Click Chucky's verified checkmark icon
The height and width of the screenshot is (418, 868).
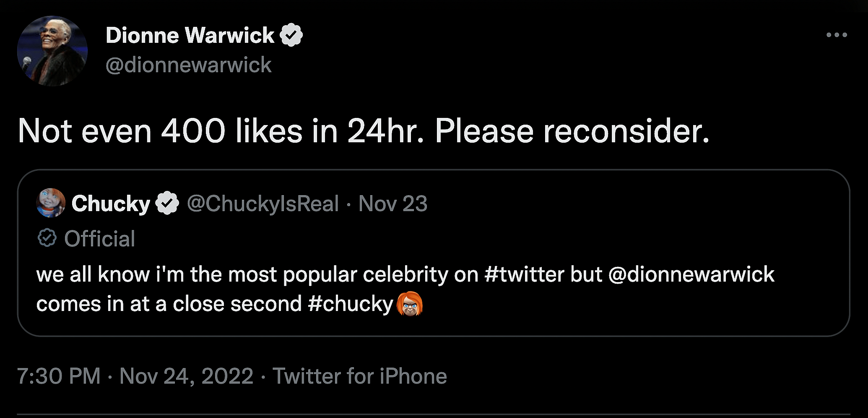[167, 203]
